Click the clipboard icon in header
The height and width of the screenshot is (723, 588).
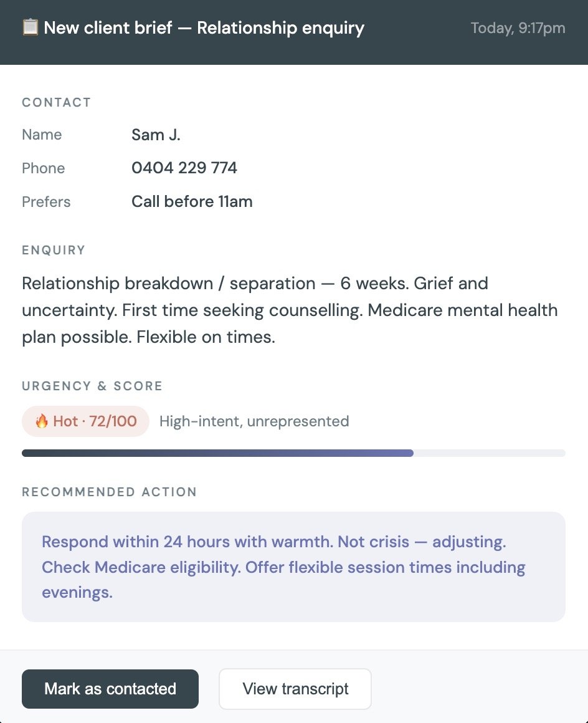click(31, 27)
